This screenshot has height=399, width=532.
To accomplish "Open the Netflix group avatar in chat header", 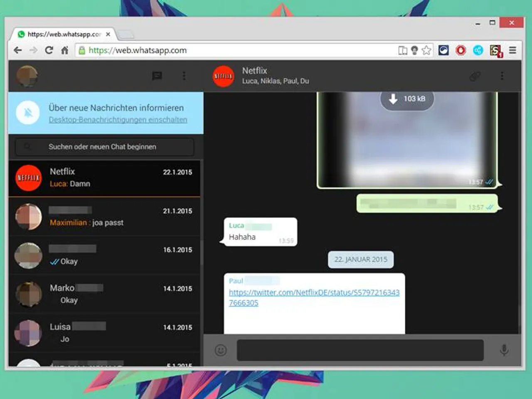I will pyautogui.click(x=223, y=76).
